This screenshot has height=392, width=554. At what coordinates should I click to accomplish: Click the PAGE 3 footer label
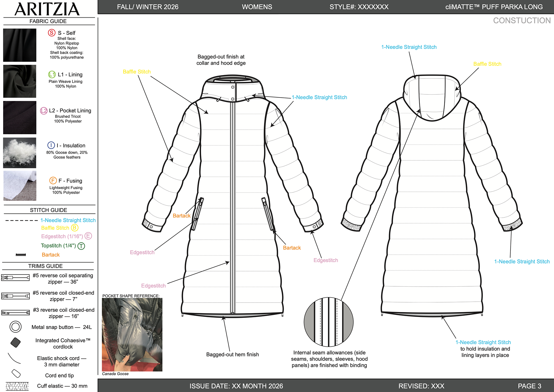pyautogui.click(x=529, y=386)
